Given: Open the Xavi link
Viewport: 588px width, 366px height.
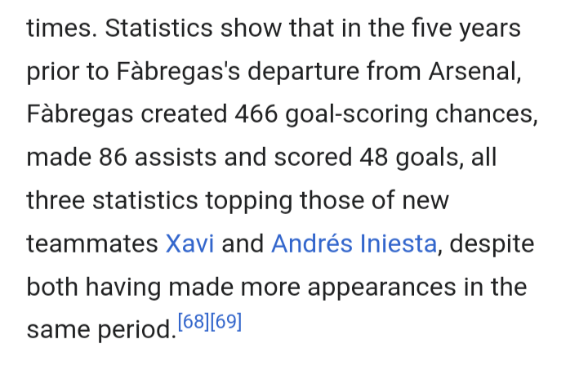Looking at the screenshot, I should point(189,243).
